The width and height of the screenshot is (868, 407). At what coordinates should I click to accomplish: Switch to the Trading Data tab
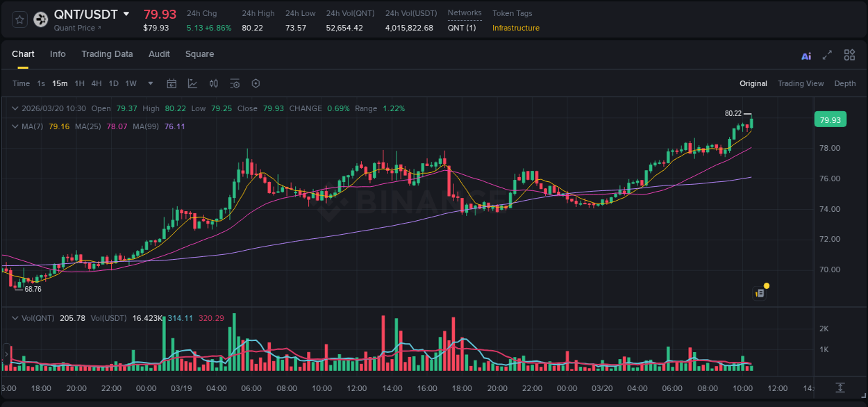[107, 54]
